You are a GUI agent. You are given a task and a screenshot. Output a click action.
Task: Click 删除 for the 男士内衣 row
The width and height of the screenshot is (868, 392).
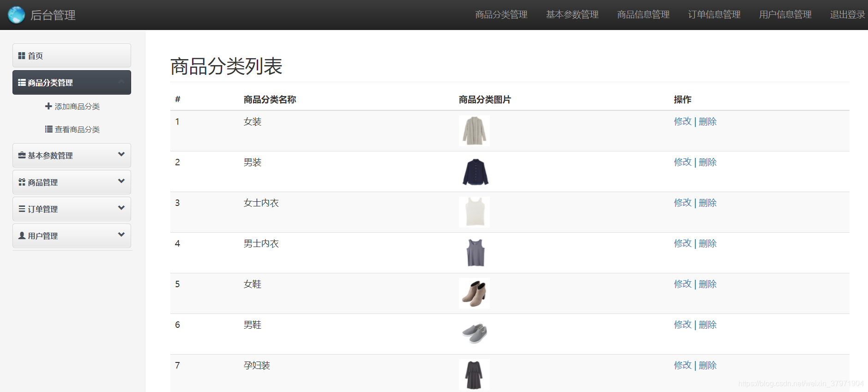click(x=708, y=243)
